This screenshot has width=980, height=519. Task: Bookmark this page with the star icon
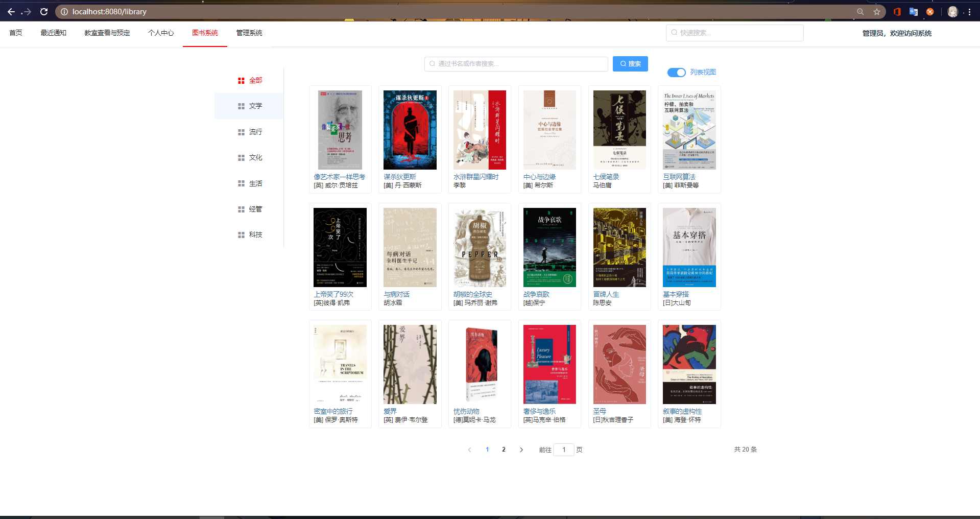click(x=877, y=12)
